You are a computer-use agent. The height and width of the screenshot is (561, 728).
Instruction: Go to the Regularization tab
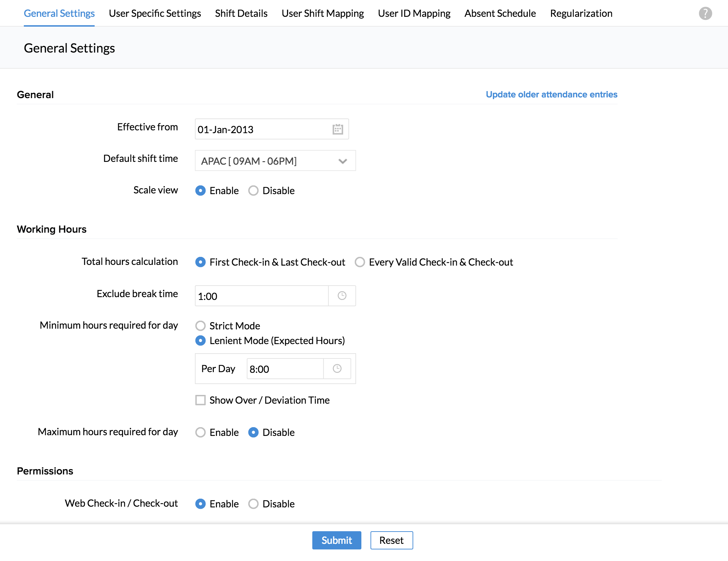coord(581,13)
